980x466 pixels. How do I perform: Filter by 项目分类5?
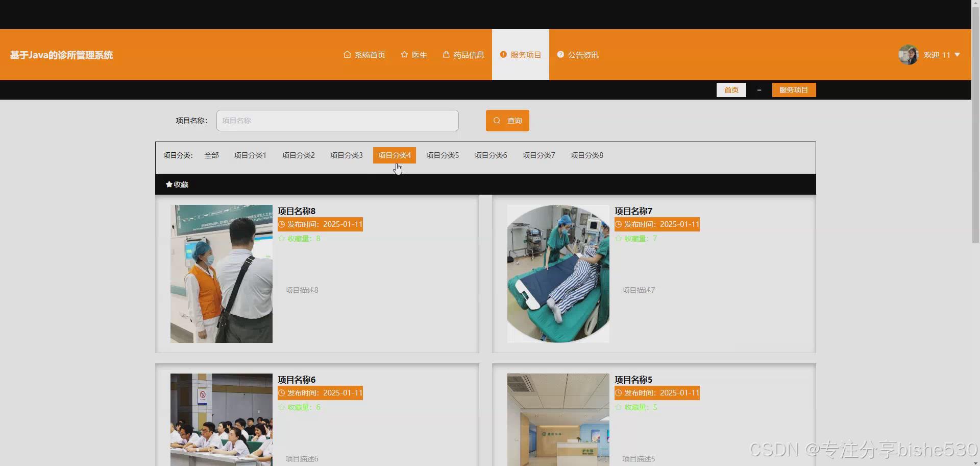click(x=443, y=155)
